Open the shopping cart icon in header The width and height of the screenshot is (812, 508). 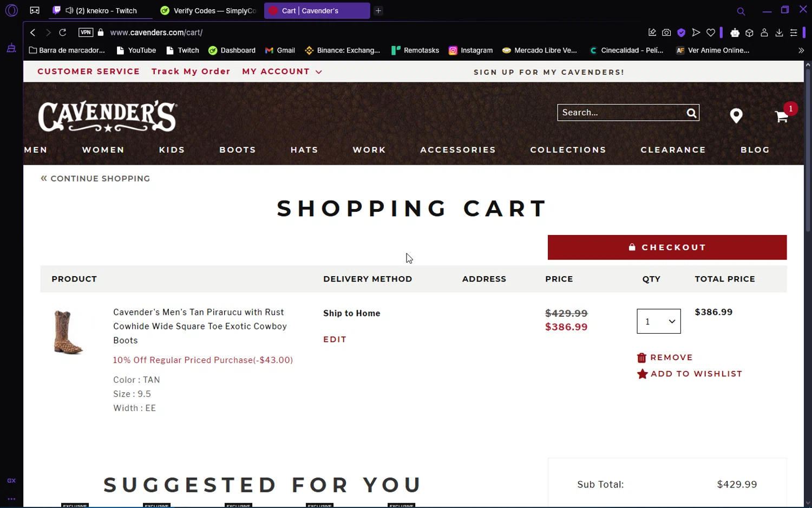781,116
